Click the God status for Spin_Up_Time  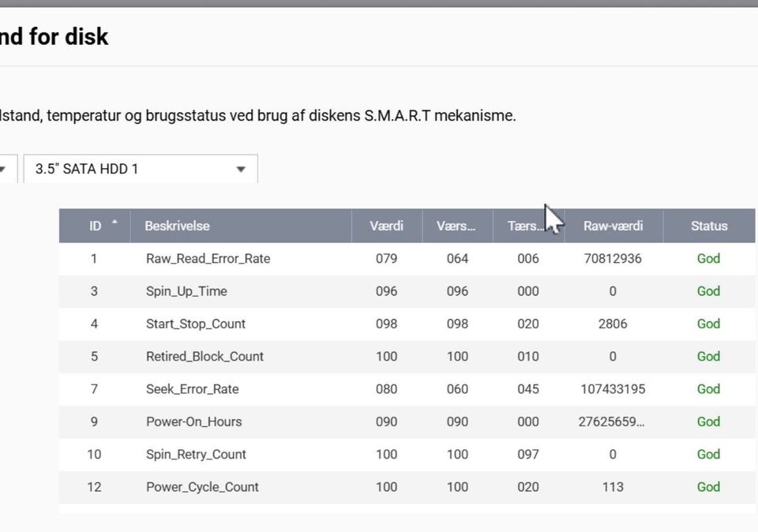point(708,291)
